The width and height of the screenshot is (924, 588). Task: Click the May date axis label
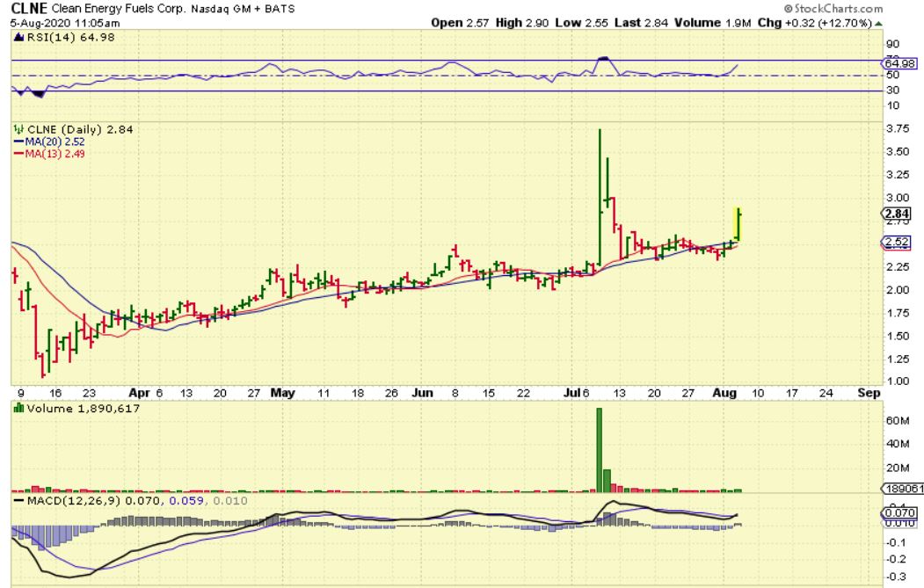[282, 393]
